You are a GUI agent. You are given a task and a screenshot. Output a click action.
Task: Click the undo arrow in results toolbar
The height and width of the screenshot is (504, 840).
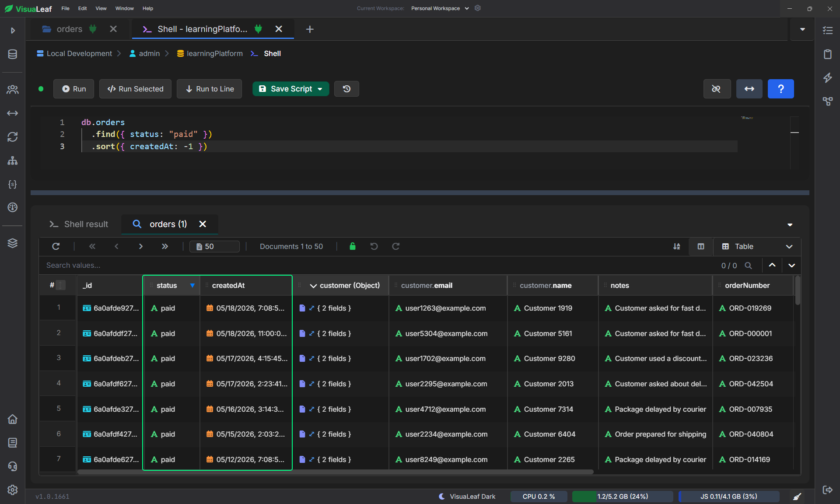pyautogui.click(x=374, y=246)
